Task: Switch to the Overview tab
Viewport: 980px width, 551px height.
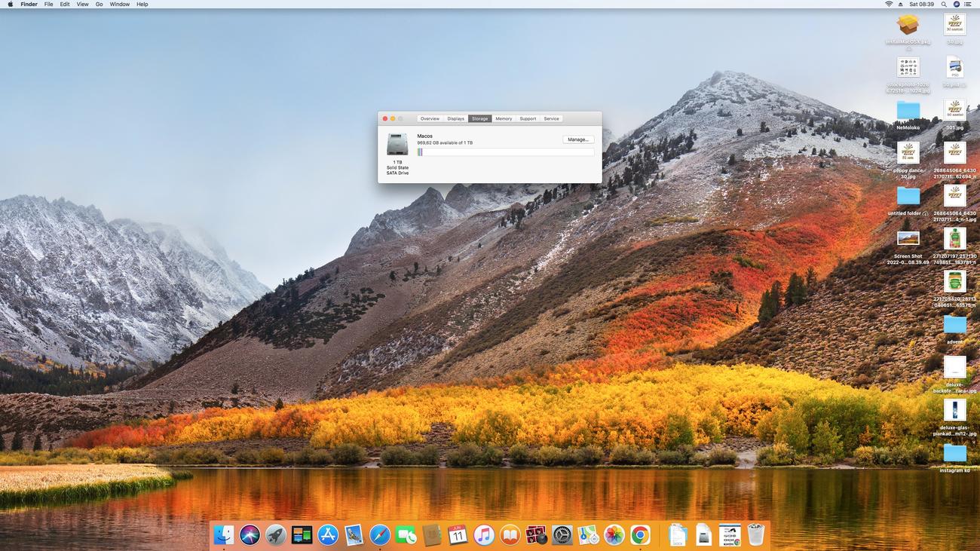Action: click(x=430, y=118)
